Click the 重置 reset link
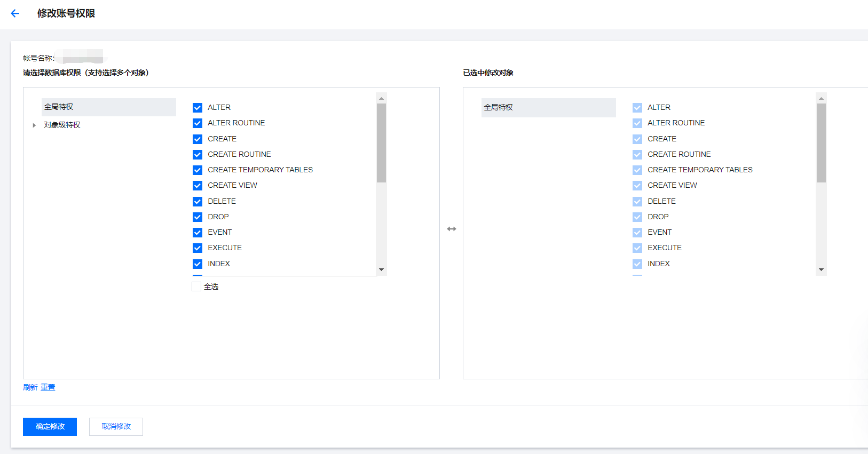868x454 pixels. point(48,387)
